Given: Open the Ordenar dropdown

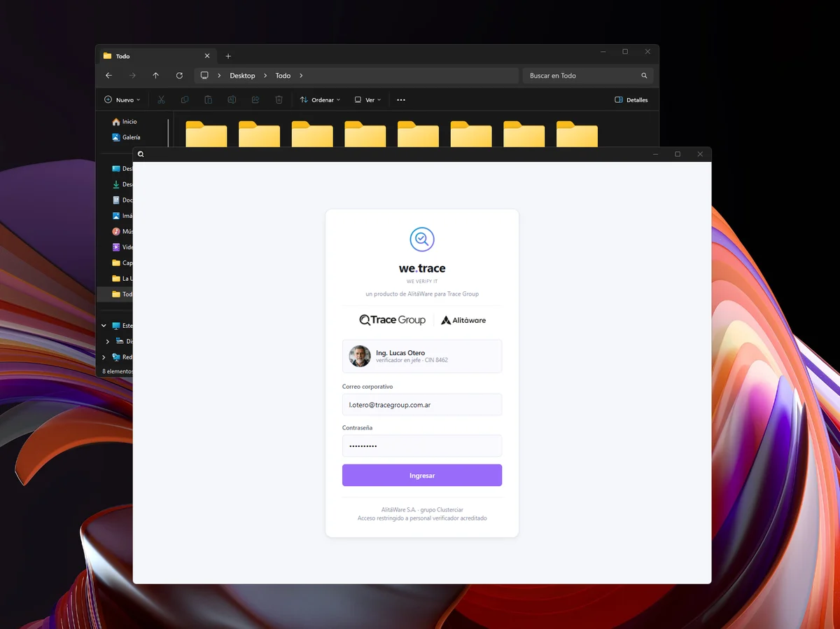Looking at the screenshot, I should pos(320,100).
